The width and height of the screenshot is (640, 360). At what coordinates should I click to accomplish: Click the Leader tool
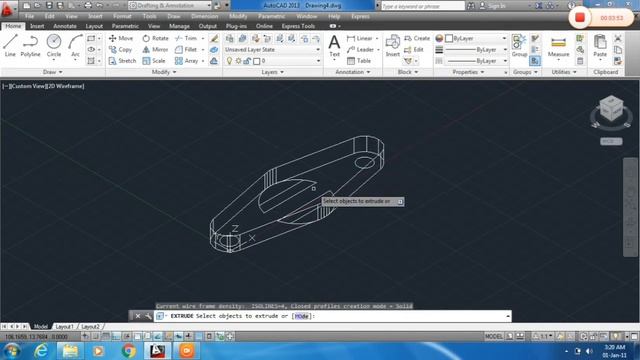(360, 49)
